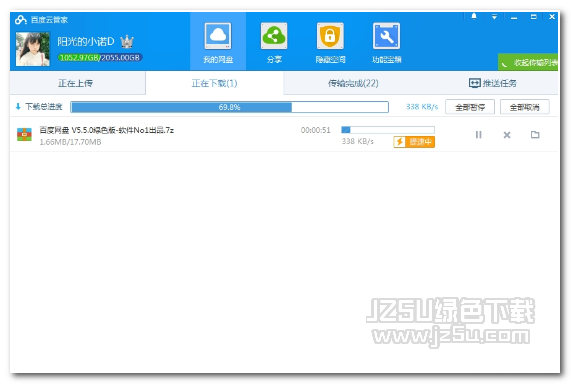This screenshot has width=571, height=384.
Task: Click the crown VIP icon
Action: click(127, 42)
